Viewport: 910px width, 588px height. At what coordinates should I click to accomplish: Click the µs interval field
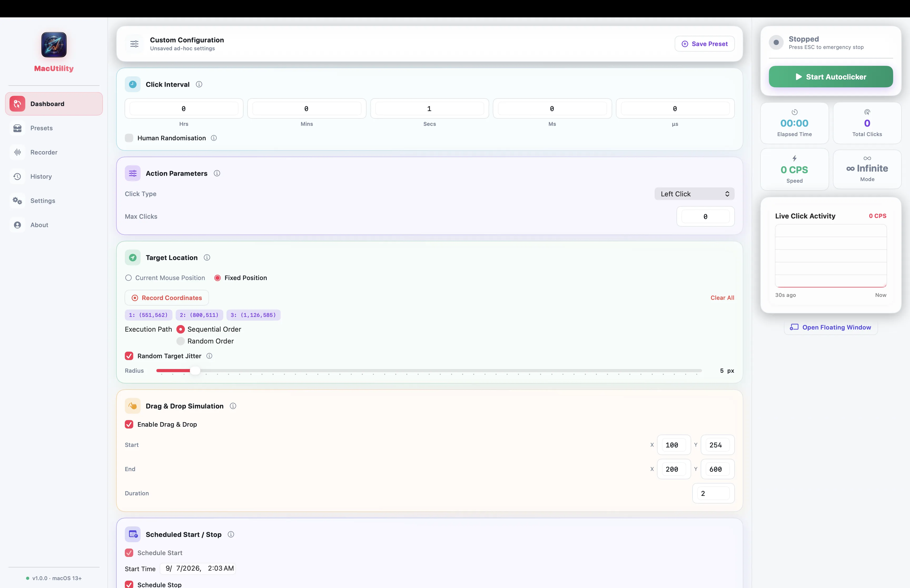point(675,109)
